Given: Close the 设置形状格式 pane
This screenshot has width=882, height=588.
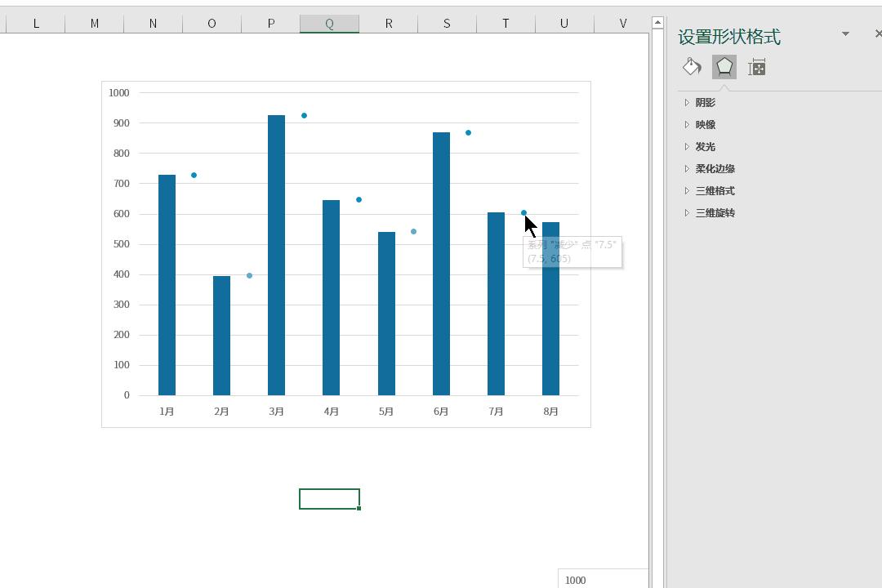Looking at the screenshot, I should click(x=878, y=33).
